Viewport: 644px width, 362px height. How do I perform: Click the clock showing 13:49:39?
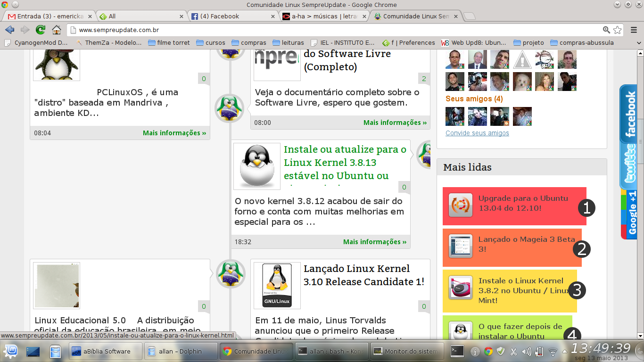[601, 348]
